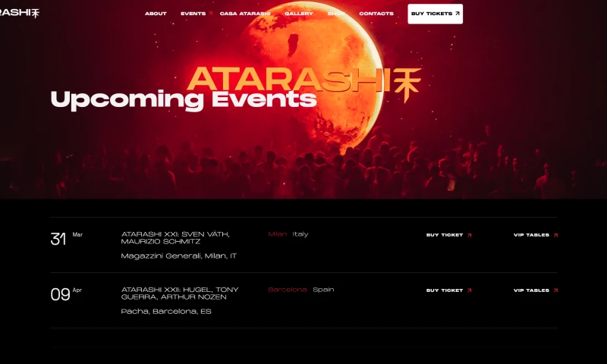Open the Casa Atarashi page
Screen dimensions: 607x364
245,14
